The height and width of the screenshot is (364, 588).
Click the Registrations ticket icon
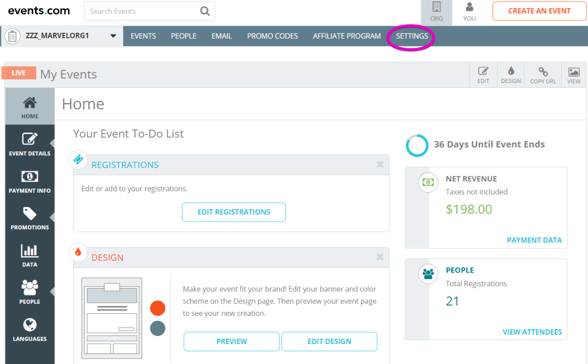78,159
